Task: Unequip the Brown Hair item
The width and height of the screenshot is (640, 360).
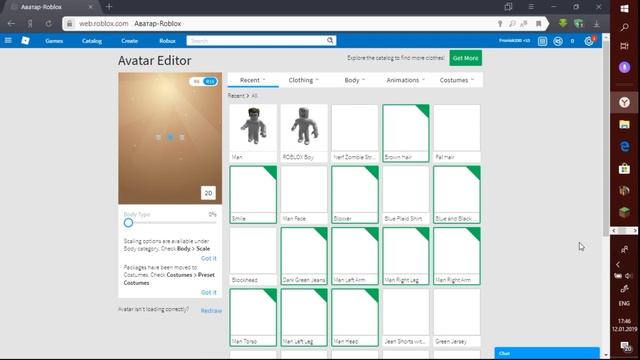Action: pos(406,133)
